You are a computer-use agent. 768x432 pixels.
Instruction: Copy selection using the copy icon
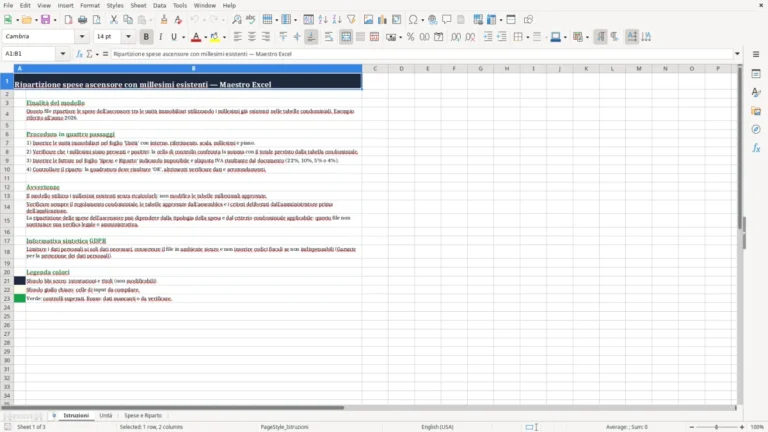[128, 20]
